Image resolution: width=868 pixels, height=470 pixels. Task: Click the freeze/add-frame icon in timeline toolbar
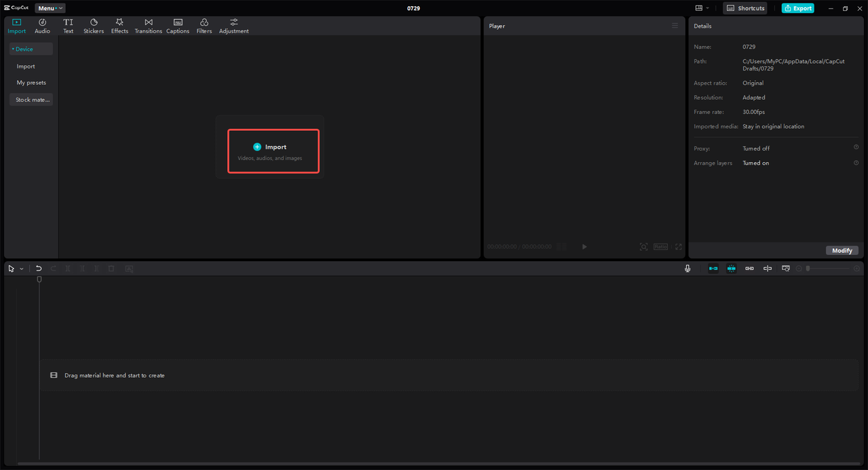pyautogui.click(x=129, y=269)
